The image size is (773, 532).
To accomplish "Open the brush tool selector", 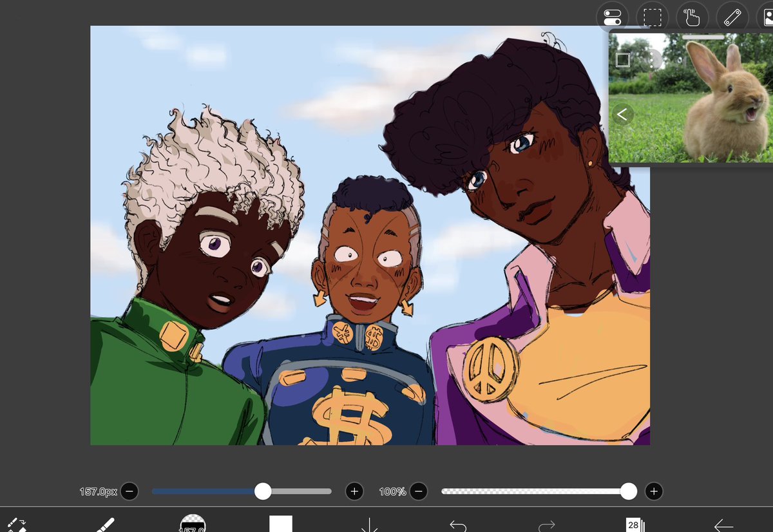I will click(104, 524).
